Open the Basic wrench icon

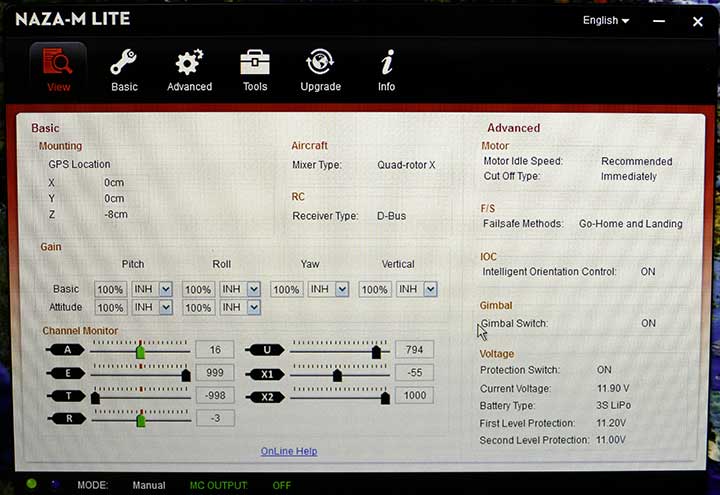(124, 62)
